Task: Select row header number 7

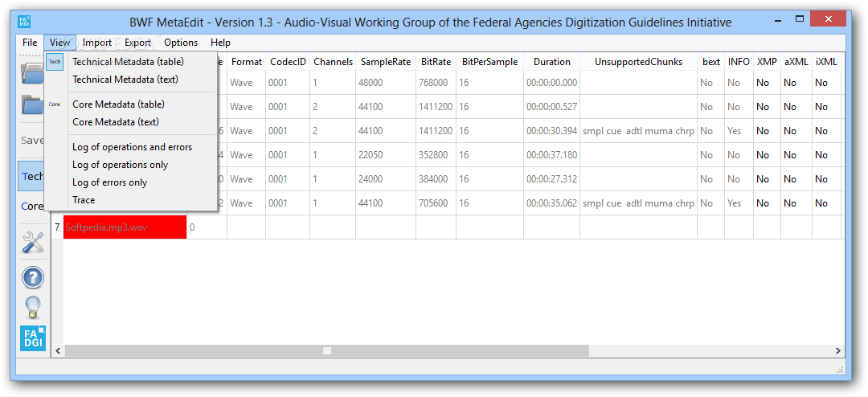Action: point(58,227)
